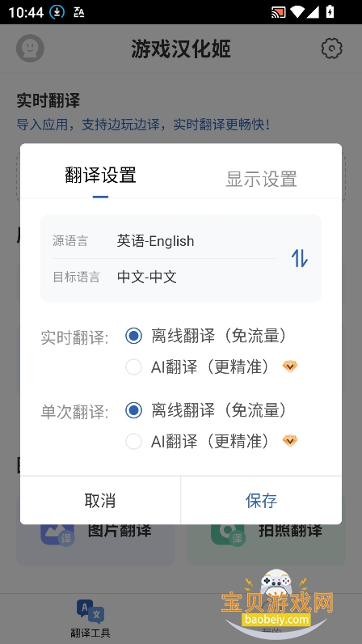Select 离线翻译 for 实时翻译
Viewport: 362px width, 644px height.
pyautogui.click(x=134, y=336)
